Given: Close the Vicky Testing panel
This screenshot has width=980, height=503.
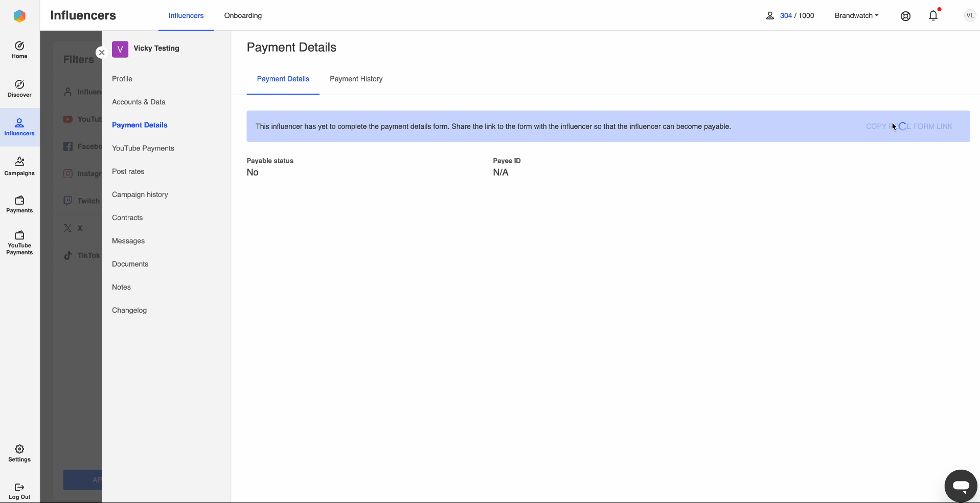Looking at the screenshot, I should coord(101,52).
